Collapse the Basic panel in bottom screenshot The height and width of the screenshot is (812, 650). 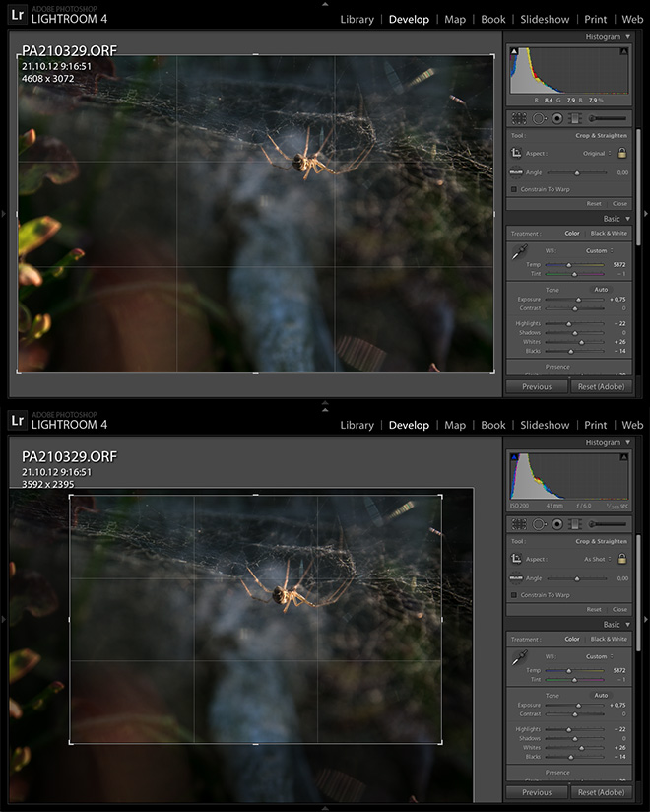pos(627,625)
